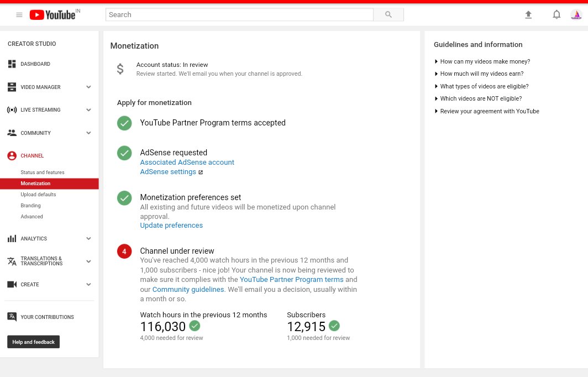Click the search magnifier button
The image size is (588, 377).
(x=389, y=14)
